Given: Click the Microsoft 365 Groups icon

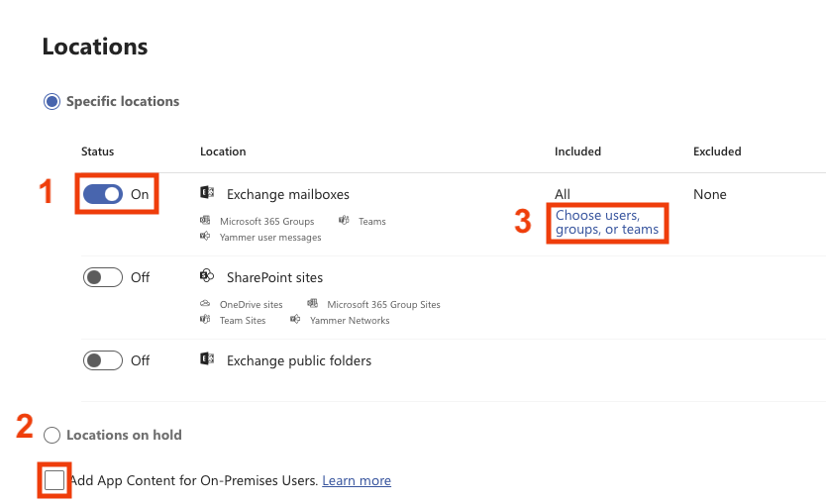Looking at the screenshot, I should [x=205, y=221].
